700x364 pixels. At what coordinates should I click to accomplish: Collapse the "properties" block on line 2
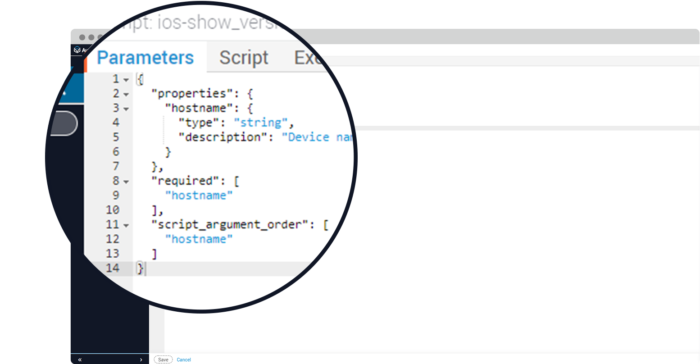point(126,94)
